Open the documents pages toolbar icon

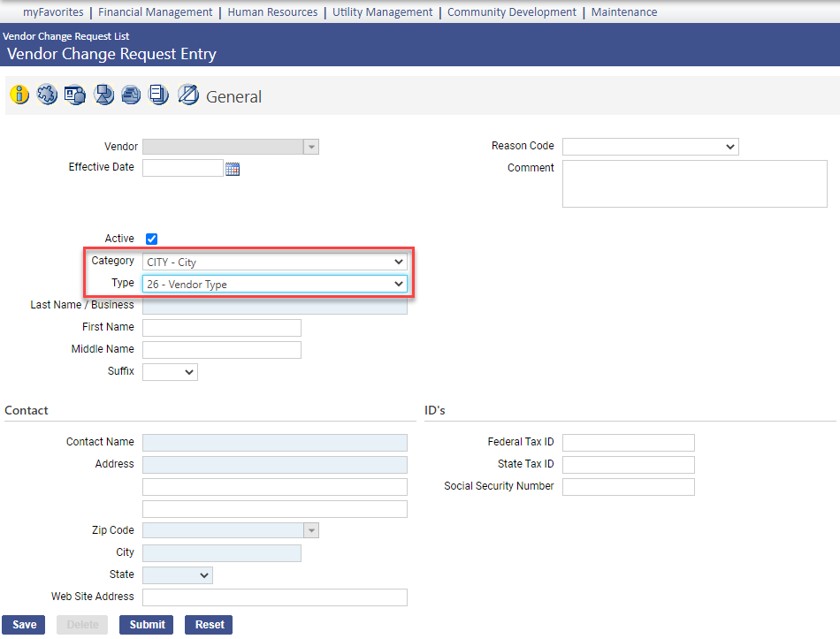tap(158, 95)
